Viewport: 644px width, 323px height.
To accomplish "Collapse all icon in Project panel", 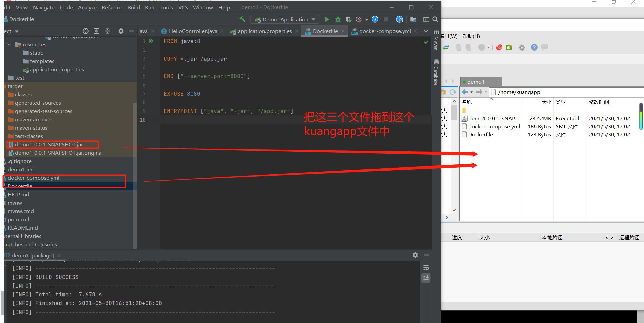I will pyautogui.click(x=107, y=31).
